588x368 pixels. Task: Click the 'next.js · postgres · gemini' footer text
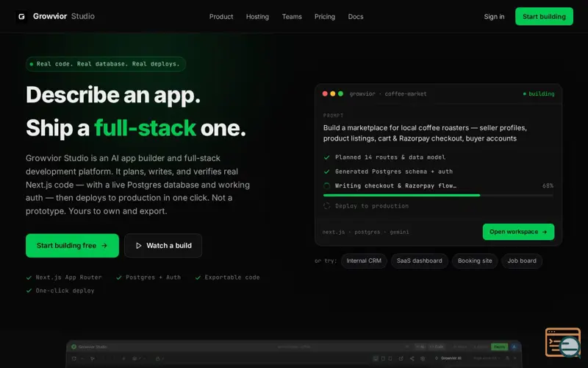pyautogui.click(x=365, y=232)
